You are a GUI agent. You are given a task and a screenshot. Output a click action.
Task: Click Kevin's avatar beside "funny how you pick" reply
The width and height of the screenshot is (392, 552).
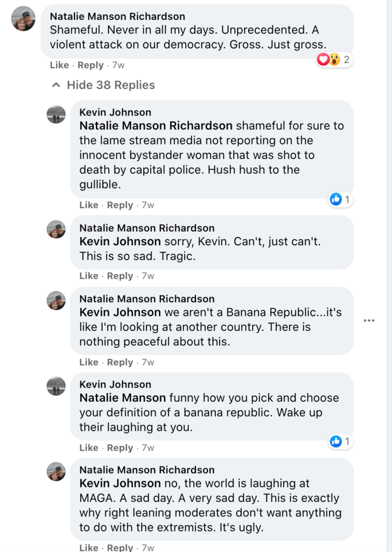click(x=56, y=386)
